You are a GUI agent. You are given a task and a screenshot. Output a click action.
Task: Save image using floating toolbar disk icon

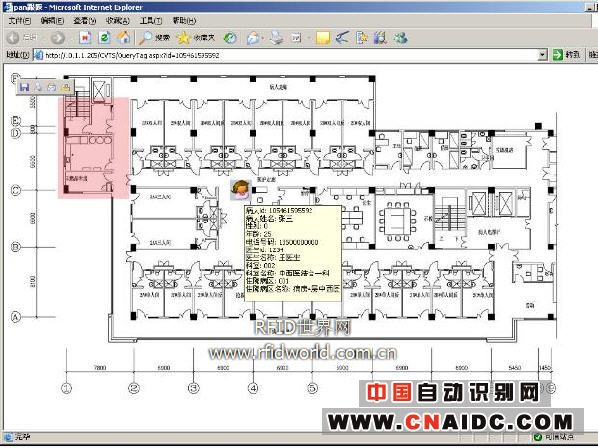24,87
